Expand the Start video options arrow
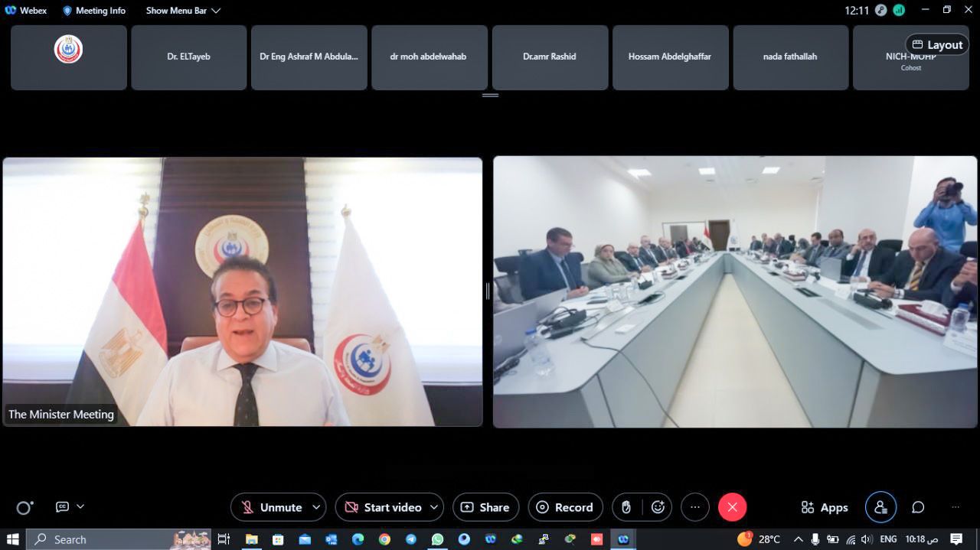Image resolution: width=980 pixels, height=550 pixels. pos(434,507)
